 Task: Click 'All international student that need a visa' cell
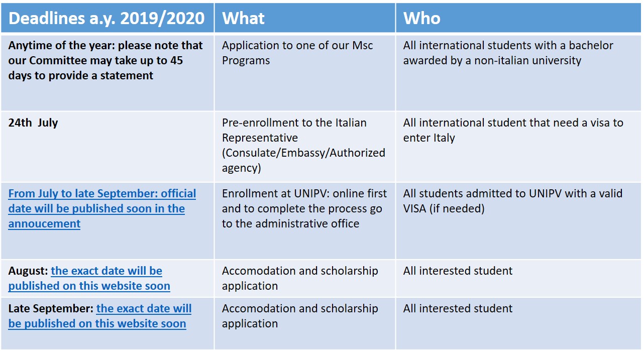point(519,146)
